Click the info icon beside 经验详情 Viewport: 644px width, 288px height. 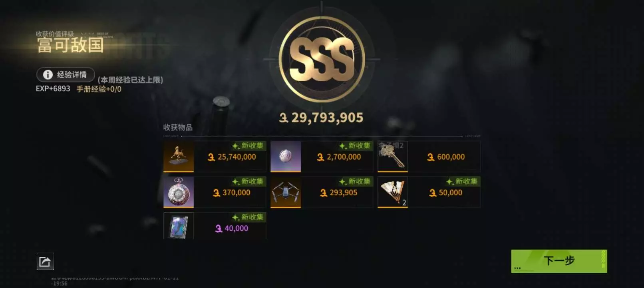click(48, 74)
